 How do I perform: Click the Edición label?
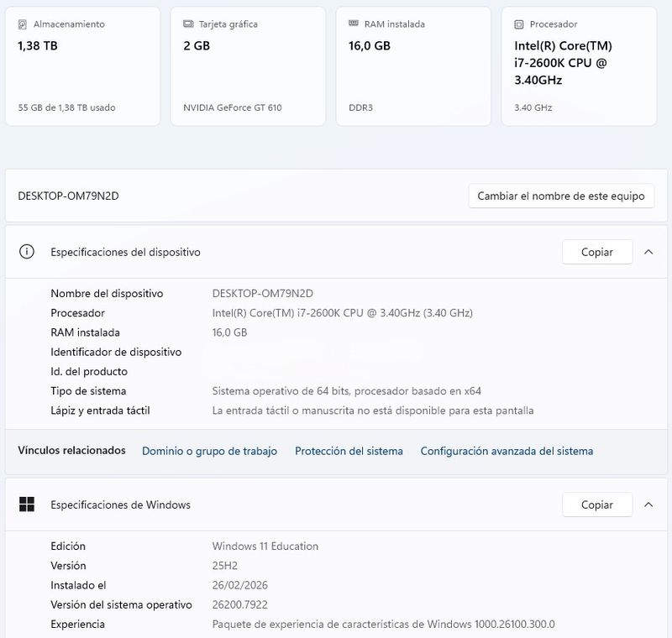click(x=68, y=546)
